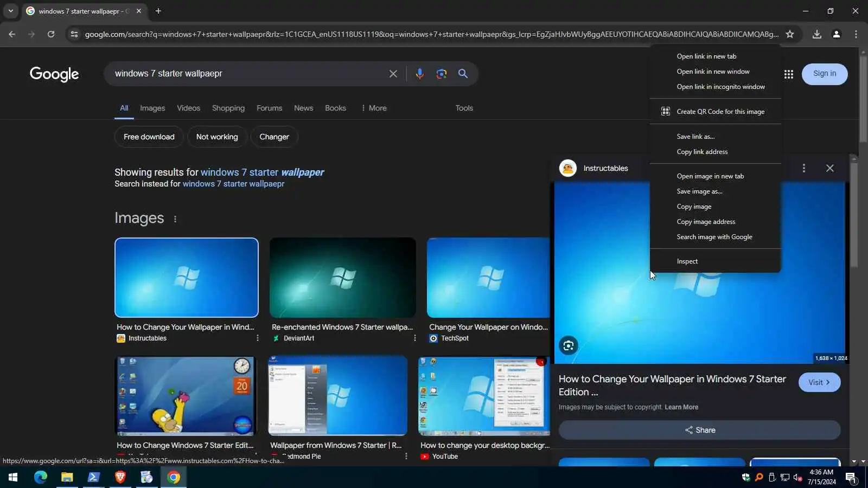868x488 pixels.
Task: Clear the Google search box text
Action: 393,74
